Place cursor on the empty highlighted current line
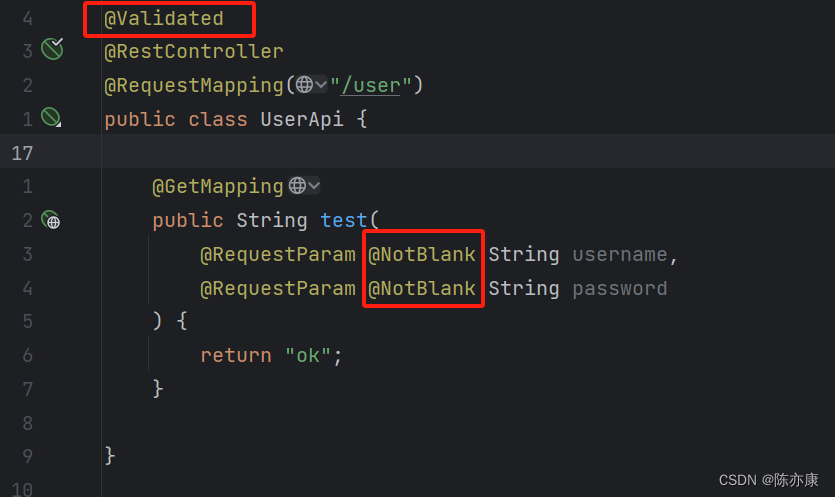 click(468, 152)
